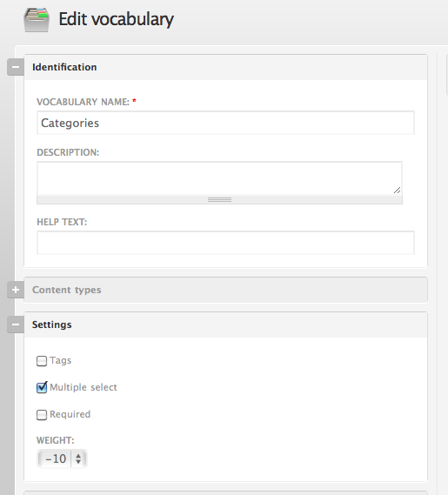The height and width of the screenshot is (495, 448).
Task: Click the Tags label text
Action: coord(61,360)
